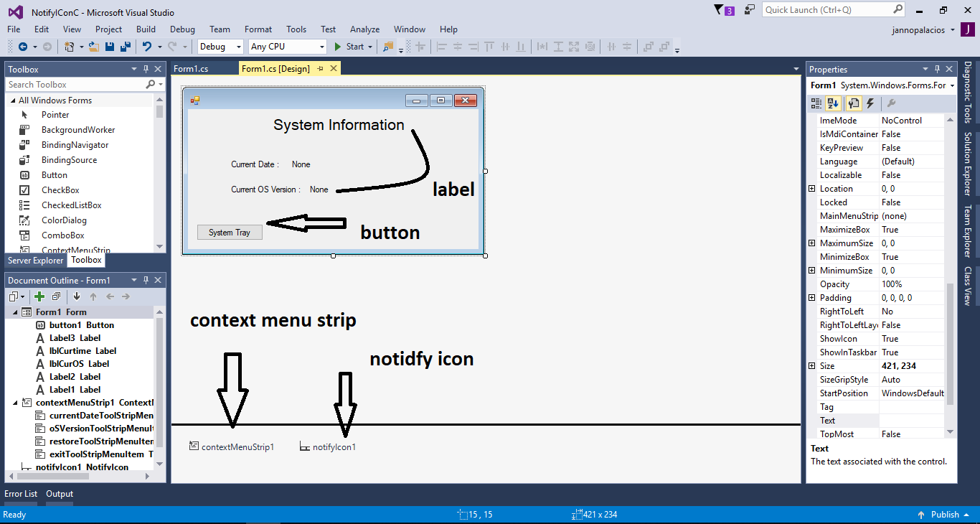Select the ComboBox toolbox item
The width and height of the screenshot is (980, 524).
[x=62, y=235]
